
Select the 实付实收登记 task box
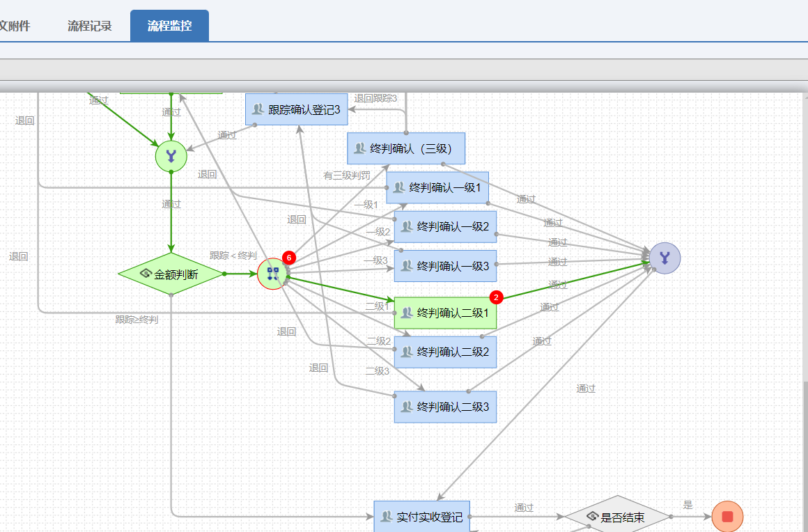click(421, 517)
